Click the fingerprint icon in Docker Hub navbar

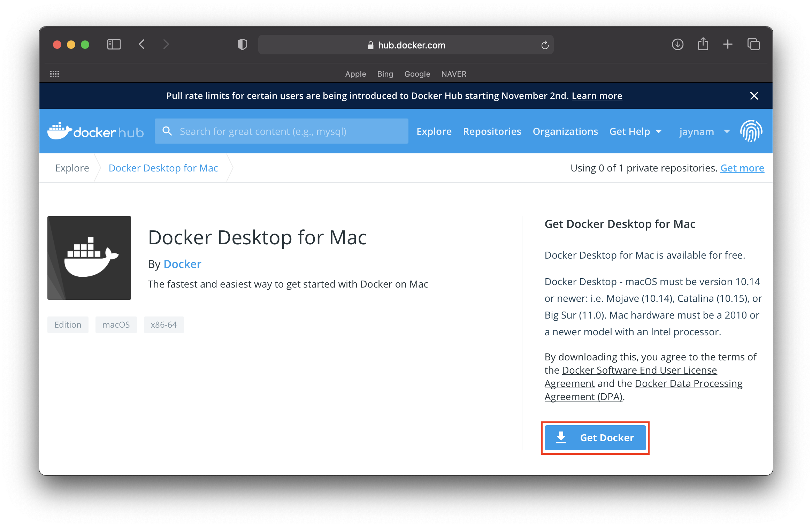[752, 131]
